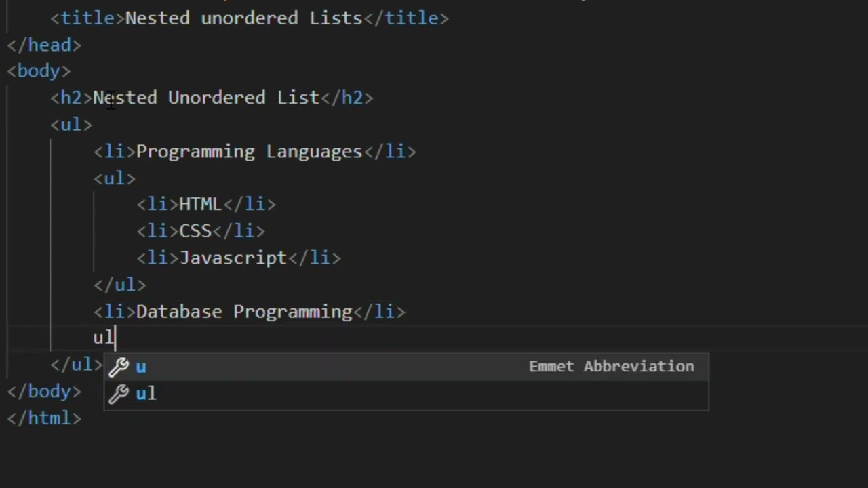Click the wrench icon beside the 'ul' suggestion
Viewport: 868px width, 488px height.
point(119,393)
